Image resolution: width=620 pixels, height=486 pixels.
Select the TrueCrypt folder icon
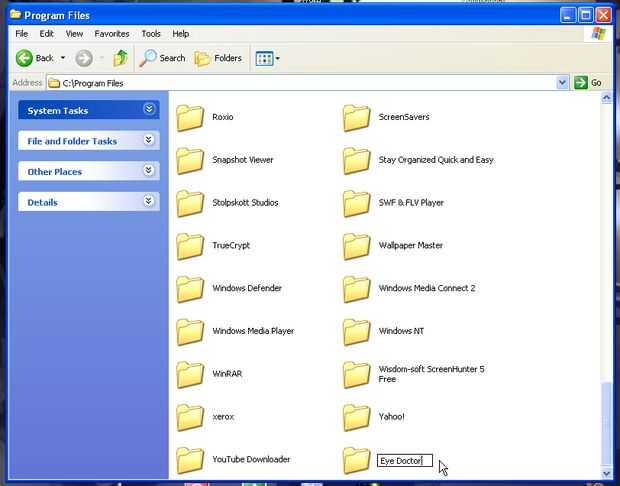point(190,246)
